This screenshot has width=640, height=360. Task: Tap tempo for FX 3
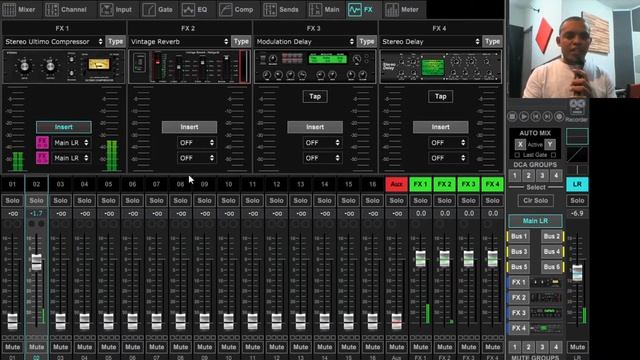(315, 97)
